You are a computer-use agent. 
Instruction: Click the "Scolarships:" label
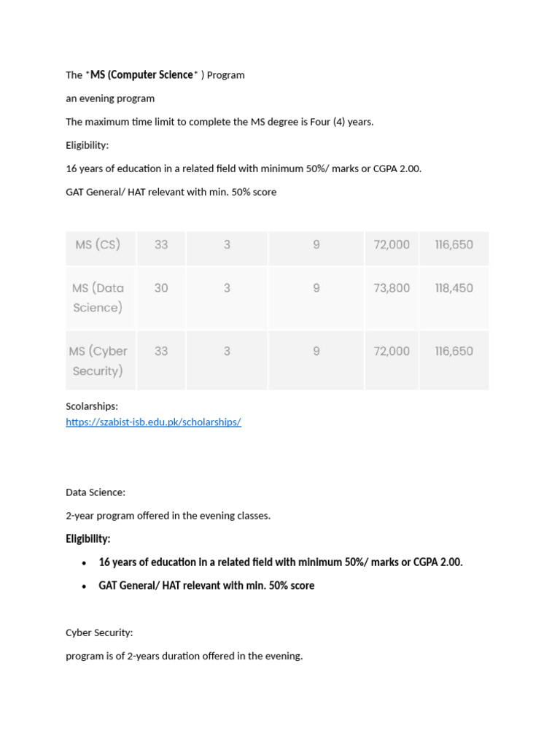92,406
